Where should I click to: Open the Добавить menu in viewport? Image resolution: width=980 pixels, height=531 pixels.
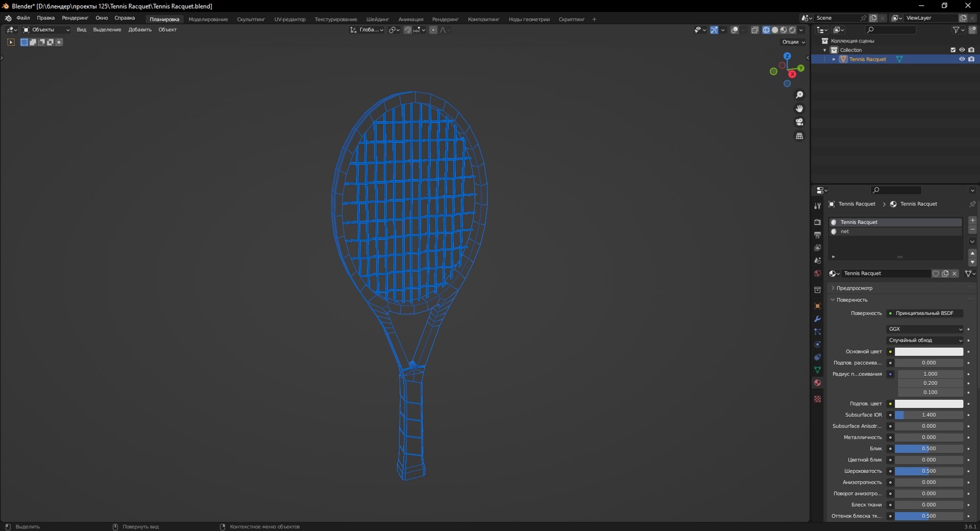coord(140,30)
